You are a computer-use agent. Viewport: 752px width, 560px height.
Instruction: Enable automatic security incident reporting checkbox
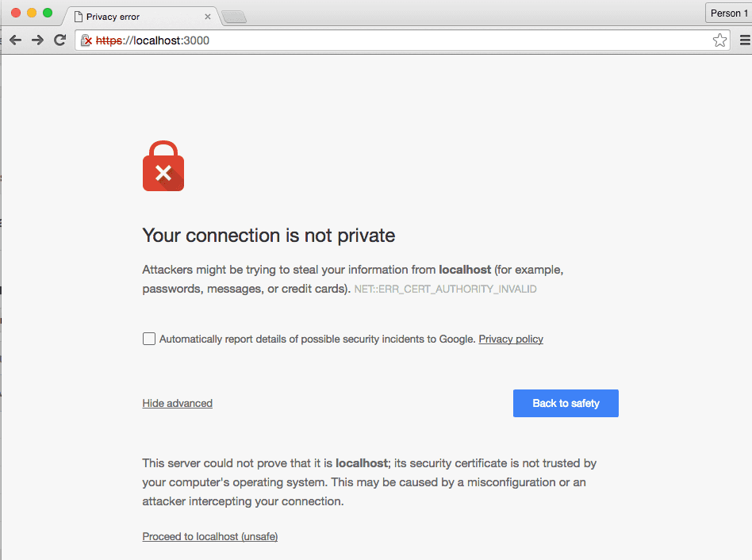coord(149,339)
